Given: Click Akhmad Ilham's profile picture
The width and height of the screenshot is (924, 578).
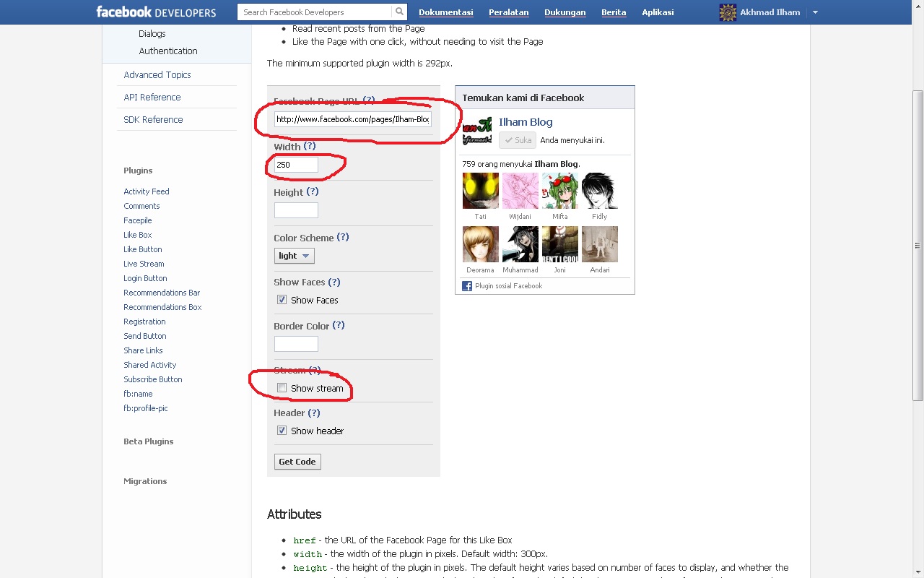Looking at the screenshot, I should point(727,12).
